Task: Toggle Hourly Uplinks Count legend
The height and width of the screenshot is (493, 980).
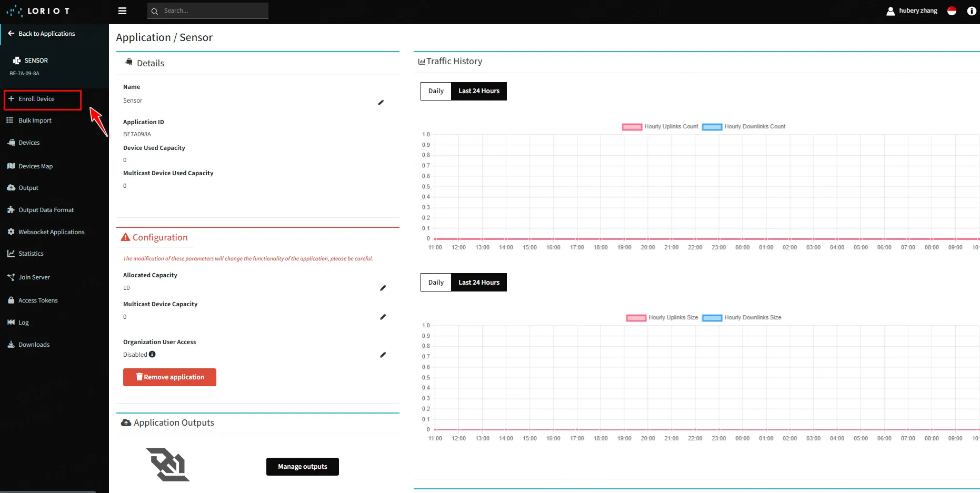Action: point(660,127)
